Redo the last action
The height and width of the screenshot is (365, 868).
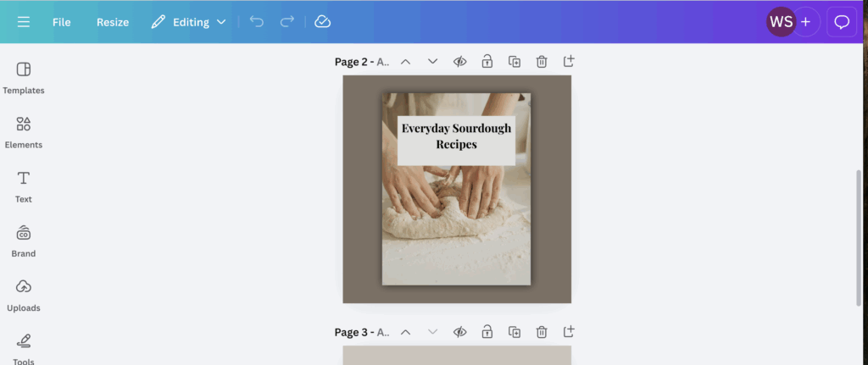[x=287, y=21]
